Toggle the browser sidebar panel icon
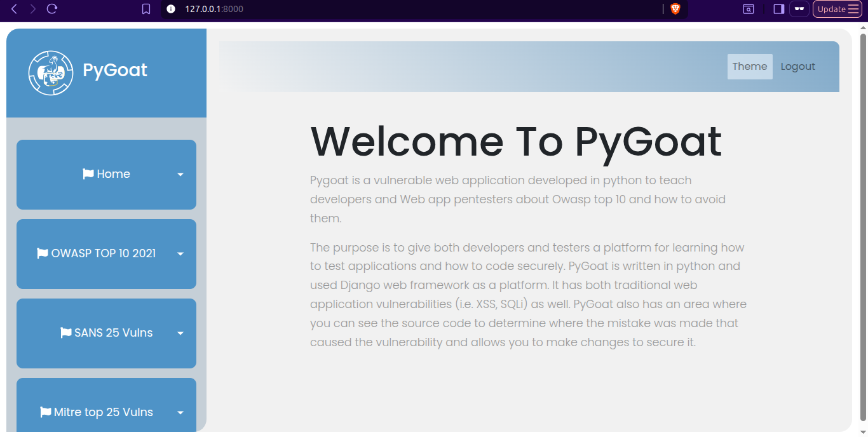Viewport: 868px width, 437px height. pos(778,9)
